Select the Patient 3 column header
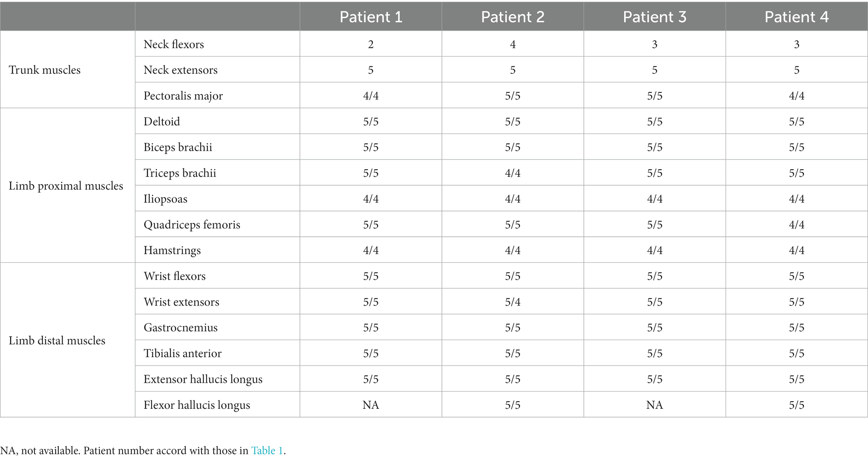The width and height of the screenshot is (868, 460). [654, 17]
